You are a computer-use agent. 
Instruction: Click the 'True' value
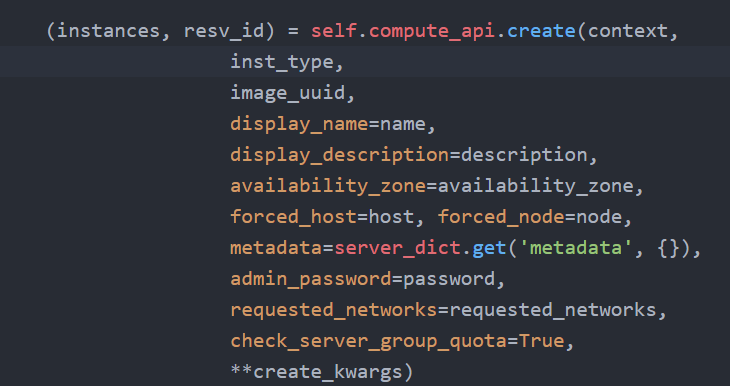tap(541, 341)
